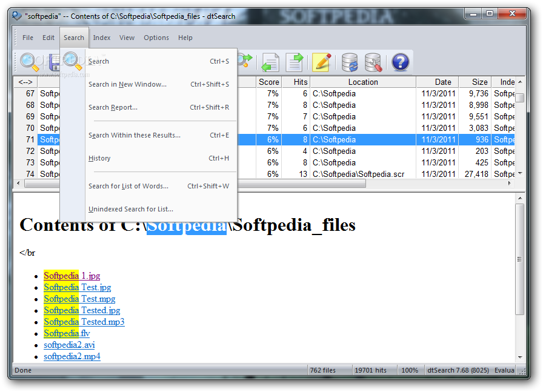Click the <--> column header
The width and height of the screenshot is (543, 392).
point(25,82)
